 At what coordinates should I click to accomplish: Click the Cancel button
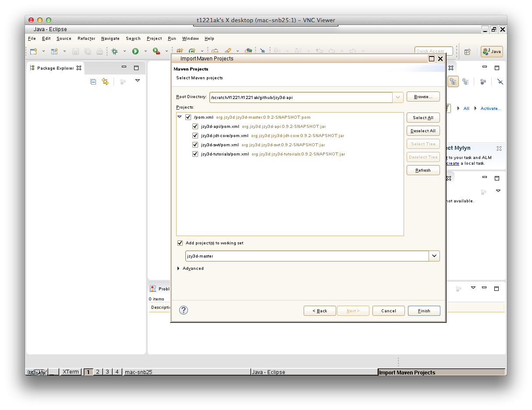click(389, 311)
